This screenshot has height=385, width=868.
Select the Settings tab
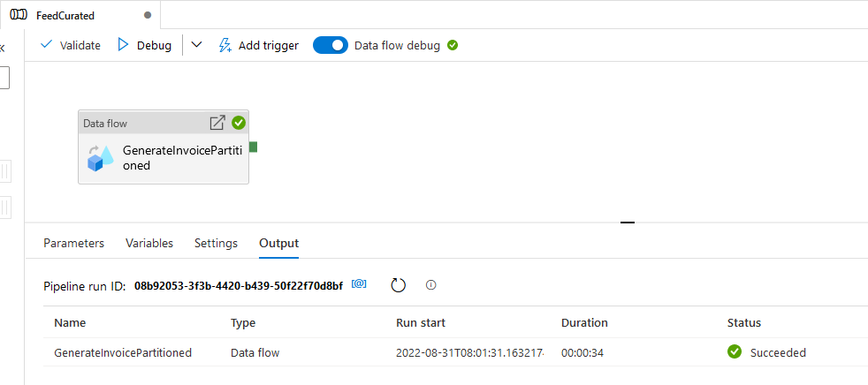(216, 244)
